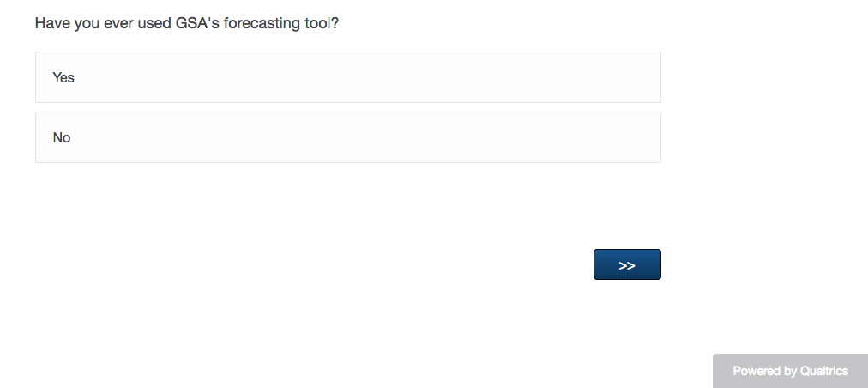Screen dimensions: 868x388
Task: Select the "No" answer option
Action: (x=347, y=137)
